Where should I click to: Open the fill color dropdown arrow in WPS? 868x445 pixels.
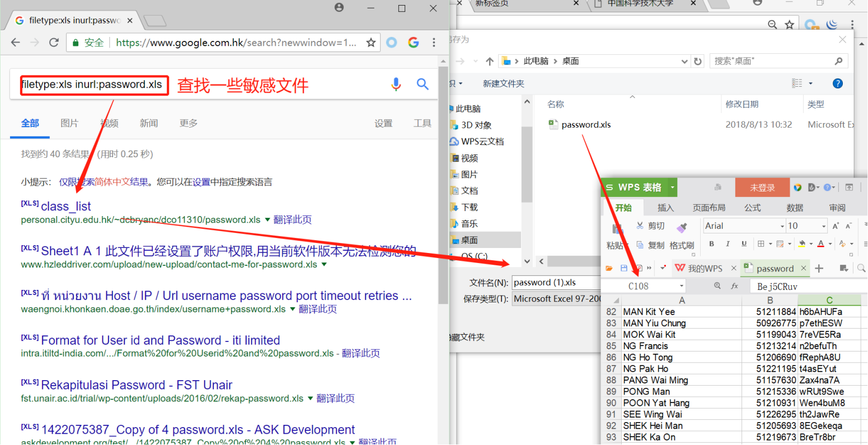811,243
